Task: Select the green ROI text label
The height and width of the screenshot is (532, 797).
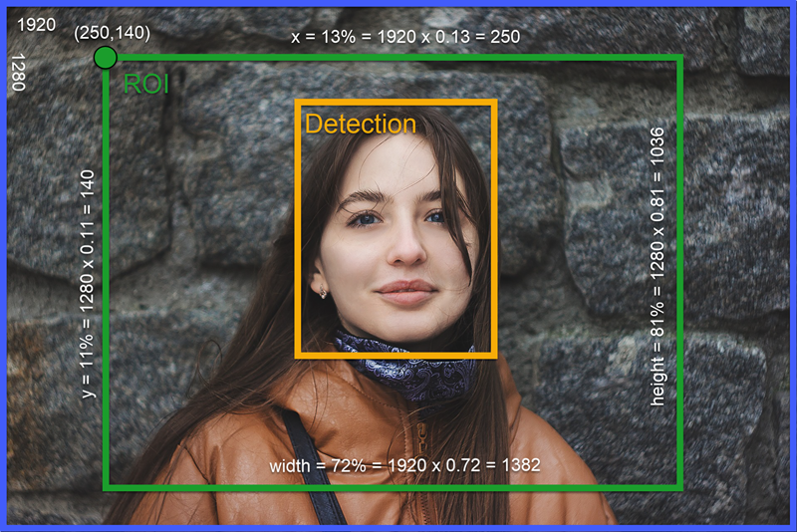Action: coord(146,85)
